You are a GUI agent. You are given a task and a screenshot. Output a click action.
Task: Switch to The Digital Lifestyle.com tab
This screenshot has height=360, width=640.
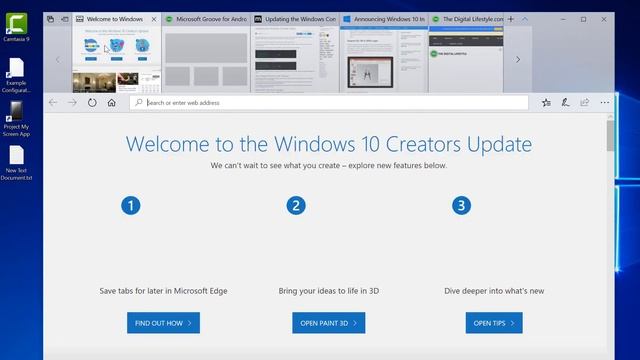(466, 19)
